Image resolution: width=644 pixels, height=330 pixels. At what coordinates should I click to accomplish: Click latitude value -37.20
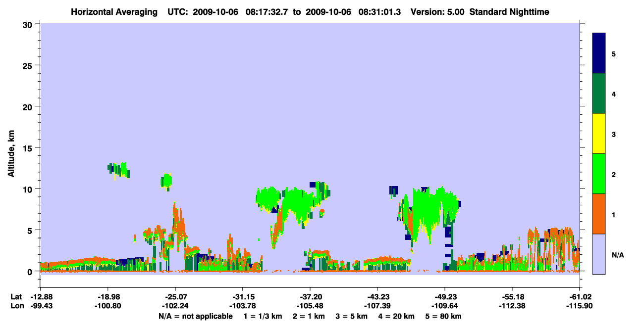point(310,297)
